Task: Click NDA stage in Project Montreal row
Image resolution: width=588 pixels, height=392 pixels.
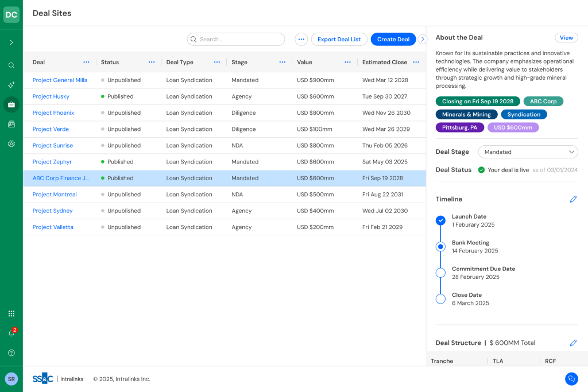Action: click(x=237, y=195)
